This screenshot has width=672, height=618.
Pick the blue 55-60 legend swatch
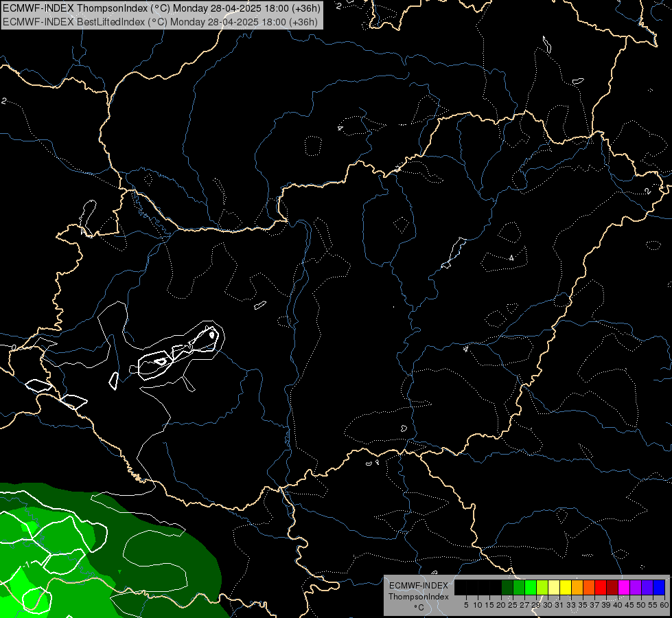pyautogui.click(x=659, y=587)
